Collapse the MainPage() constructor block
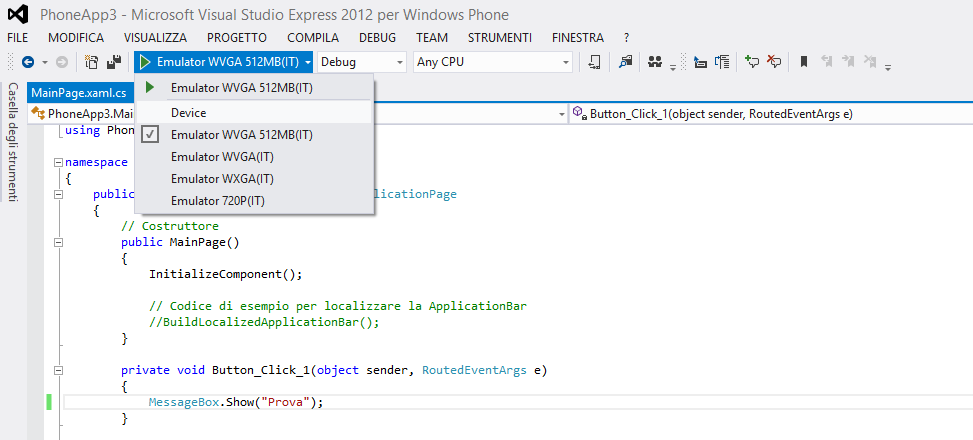Screen dimensions: 973x440 pyautogui.click(x=58, y=243)
